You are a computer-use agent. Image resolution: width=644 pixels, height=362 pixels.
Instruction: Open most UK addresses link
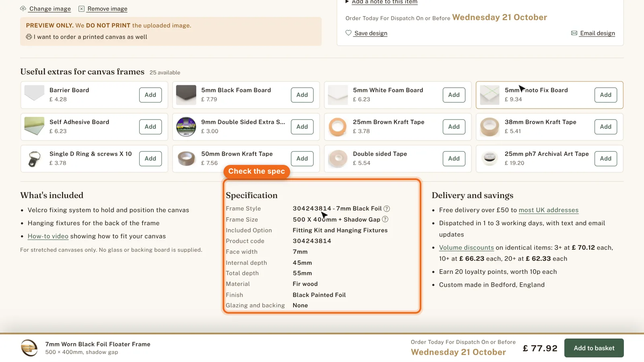tap(549, 210)
